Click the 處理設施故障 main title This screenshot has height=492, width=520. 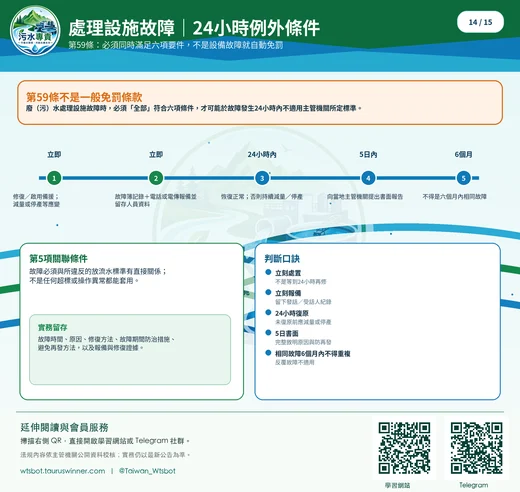[x=121, y=28]
